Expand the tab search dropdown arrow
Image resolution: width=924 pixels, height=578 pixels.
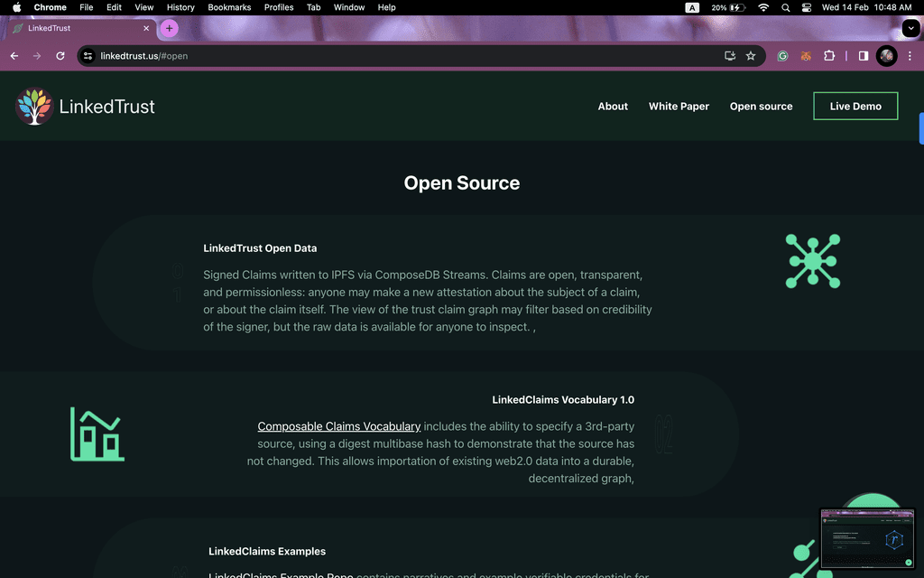[909, 28]
